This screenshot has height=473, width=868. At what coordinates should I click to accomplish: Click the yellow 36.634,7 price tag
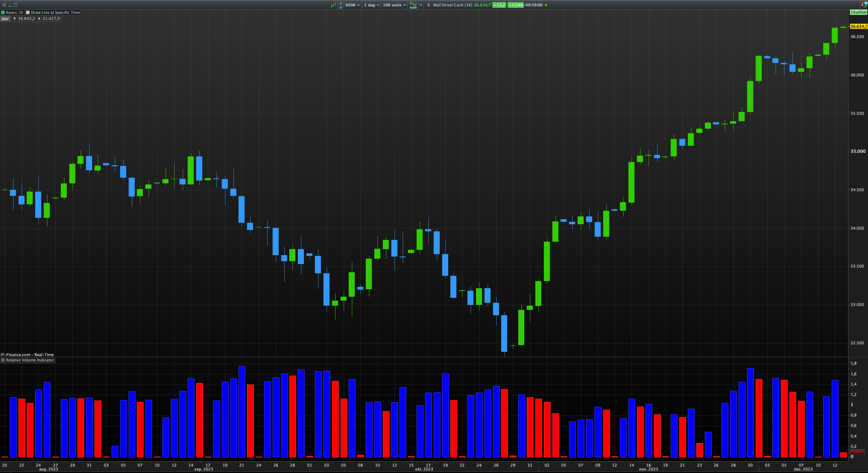(858, 26)
